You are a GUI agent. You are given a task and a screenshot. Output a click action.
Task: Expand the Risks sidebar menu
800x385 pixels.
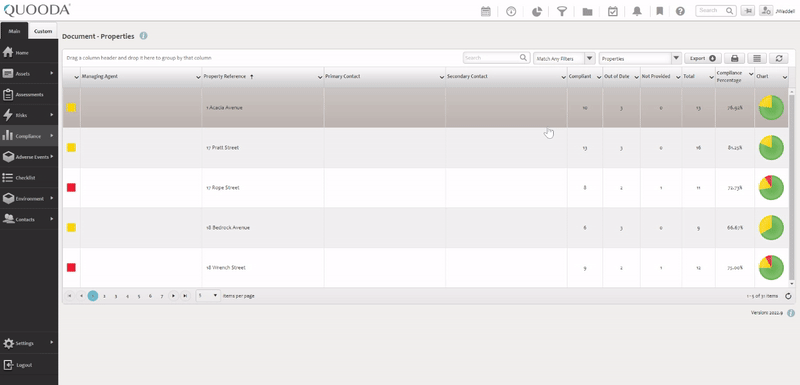[x=52, y=115]
